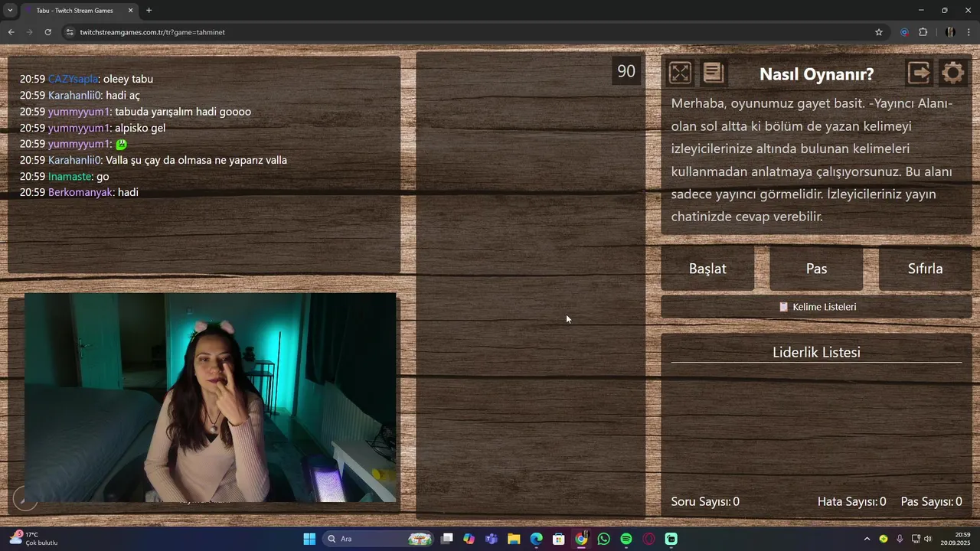Image resolution: width=980 pixels, height=551 pixels.
Task: Click the Liderlik Listesi heading
Action: (816, 352)
